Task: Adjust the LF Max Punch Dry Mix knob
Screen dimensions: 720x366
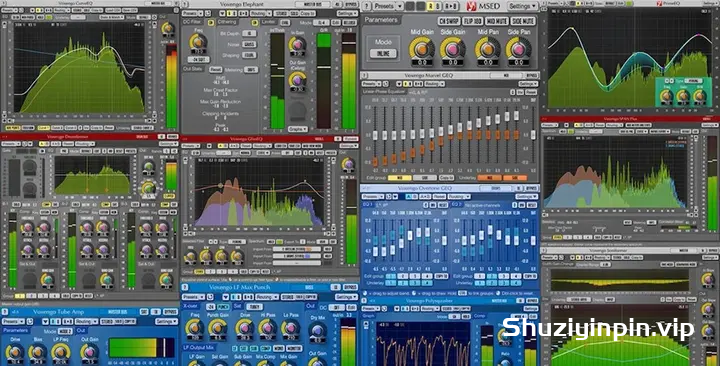Action: (x=317, y=330)
